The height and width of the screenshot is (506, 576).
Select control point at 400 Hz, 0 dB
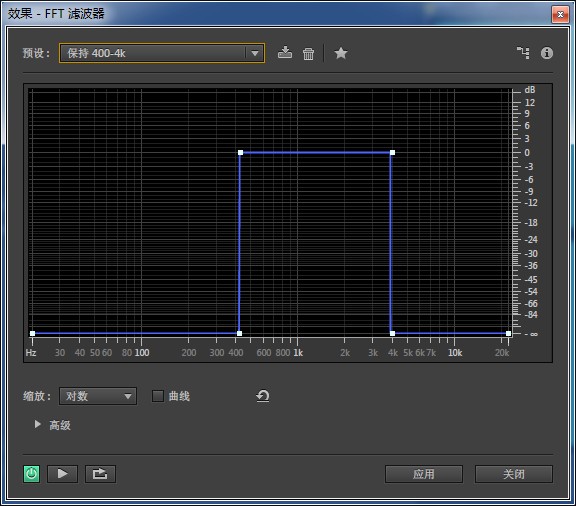pyautogui.click(x=240, y=152)
